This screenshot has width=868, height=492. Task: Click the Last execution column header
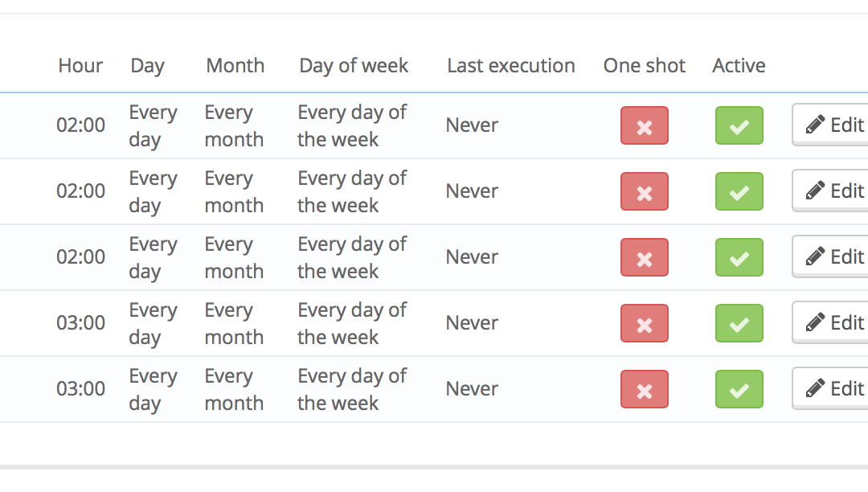point(511,66)
